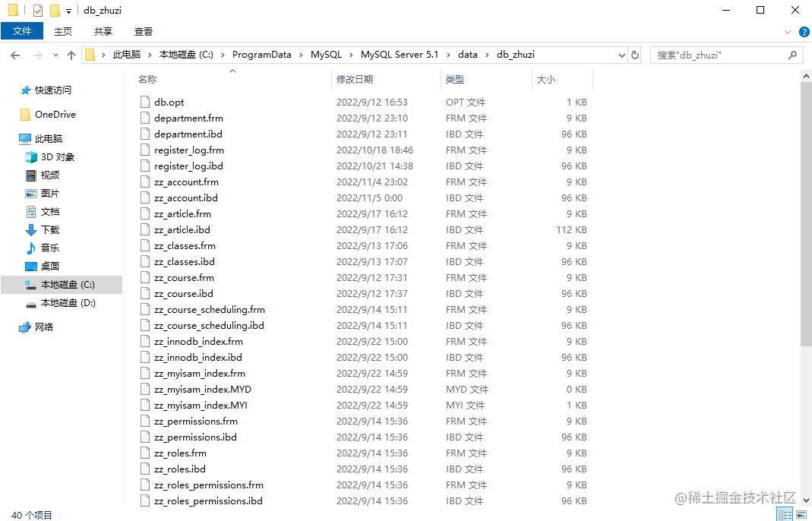The height and width of the screenshot is (521, 812).
Task: Go back with the left arrow
Action: (x=15, y=55)
